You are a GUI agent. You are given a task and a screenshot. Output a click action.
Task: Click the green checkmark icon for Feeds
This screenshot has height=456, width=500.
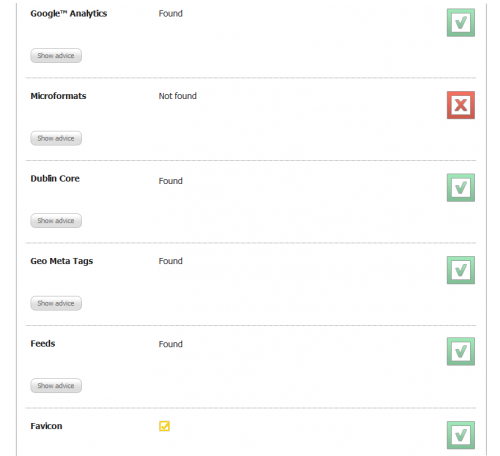[461, 351]
